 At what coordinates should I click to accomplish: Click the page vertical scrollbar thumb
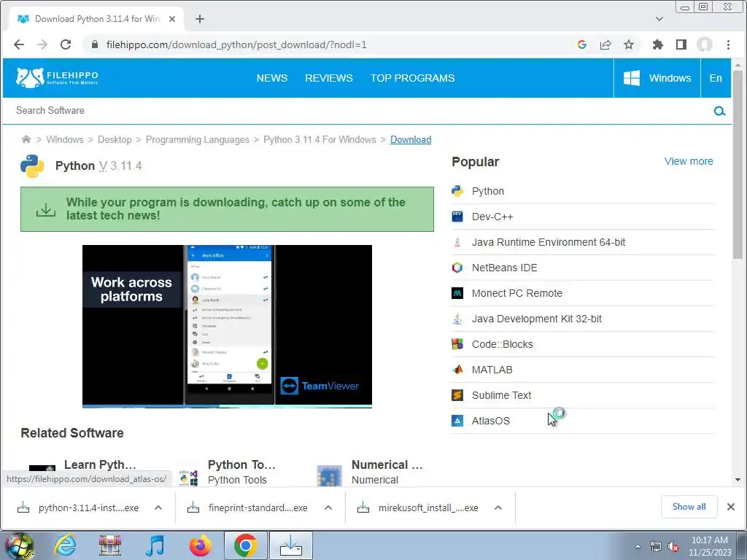pos(738,164)
